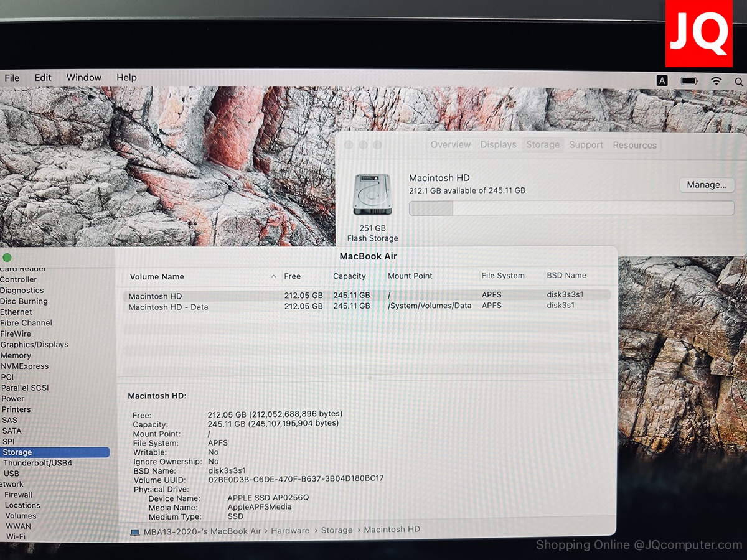Select Controller in the sidebar
The height and width of the screenshot is (560, 747).
click(19, 280)
